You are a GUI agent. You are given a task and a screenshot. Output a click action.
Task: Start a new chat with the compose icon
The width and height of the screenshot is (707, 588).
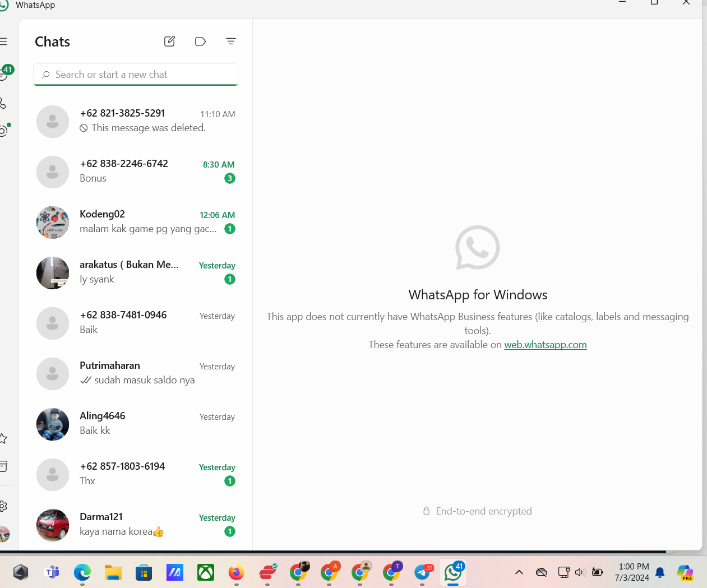169,41
